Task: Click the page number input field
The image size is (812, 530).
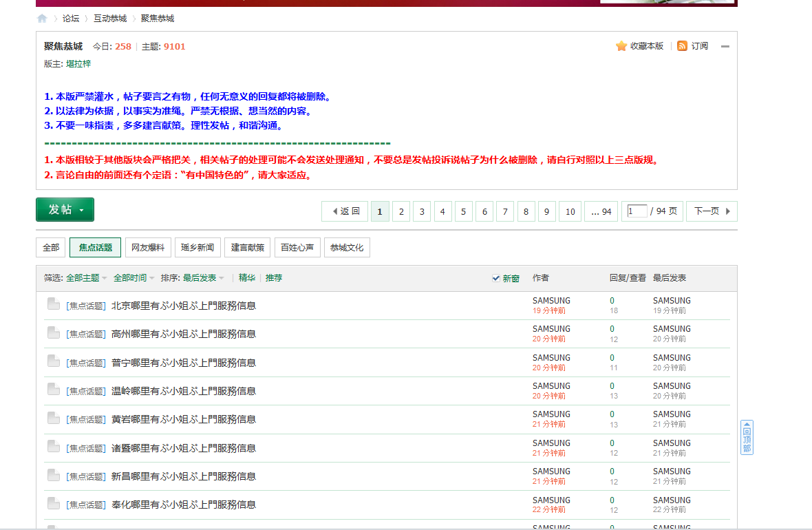Action: [637, 211]
